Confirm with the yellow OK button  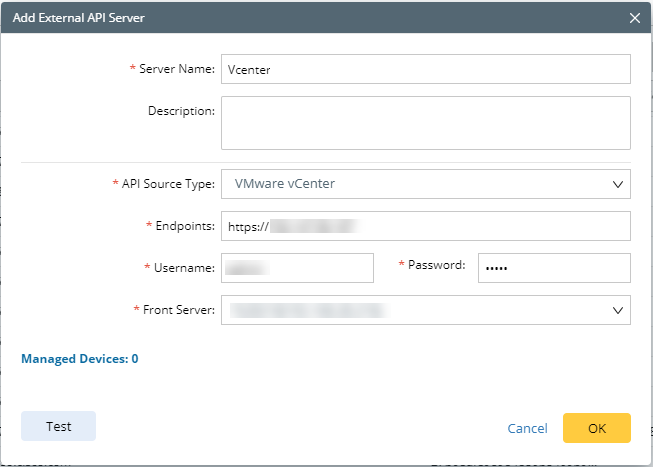[x=596, y=427]
